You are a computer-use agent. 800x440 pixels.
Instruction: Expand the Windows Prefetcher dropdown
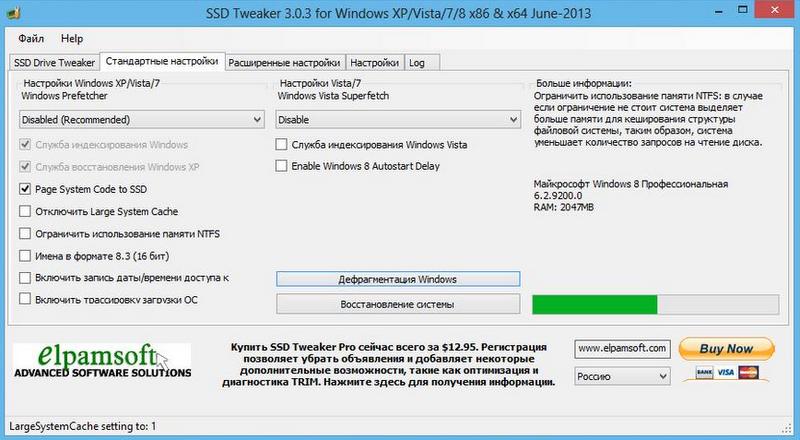point(142,119)
